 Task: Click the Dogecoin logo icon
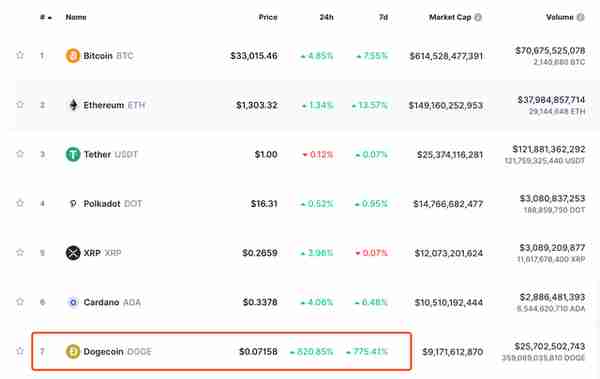(73, 351)
